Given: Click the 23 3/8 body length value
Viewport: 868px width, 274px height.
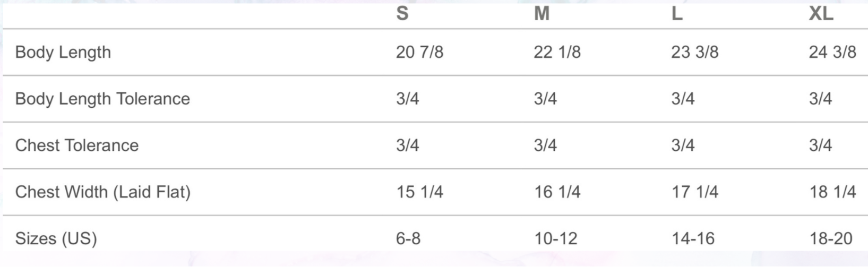Looking at the screenshot, I should coord(694,52).
